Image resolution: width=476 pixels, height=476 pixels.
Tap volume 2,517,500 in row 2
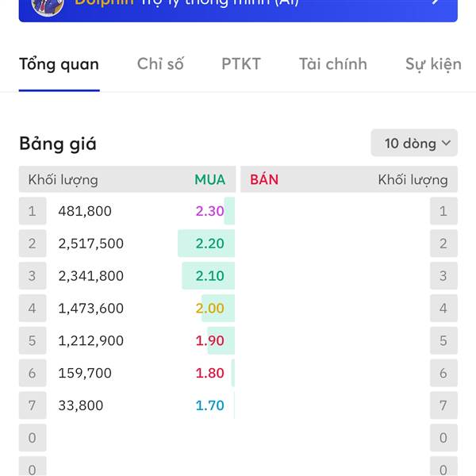(90, 244)
